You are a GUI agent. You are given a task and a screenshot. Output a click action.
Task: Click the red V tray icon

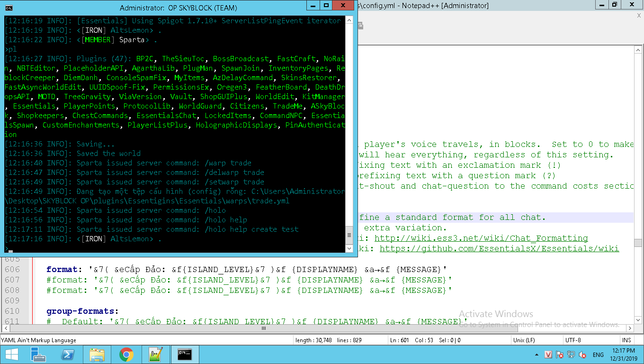click(x=548, y=355)
